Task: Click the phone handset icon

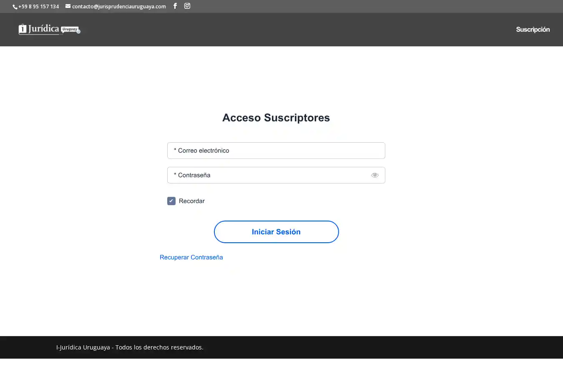Action: tap(15, 7)
